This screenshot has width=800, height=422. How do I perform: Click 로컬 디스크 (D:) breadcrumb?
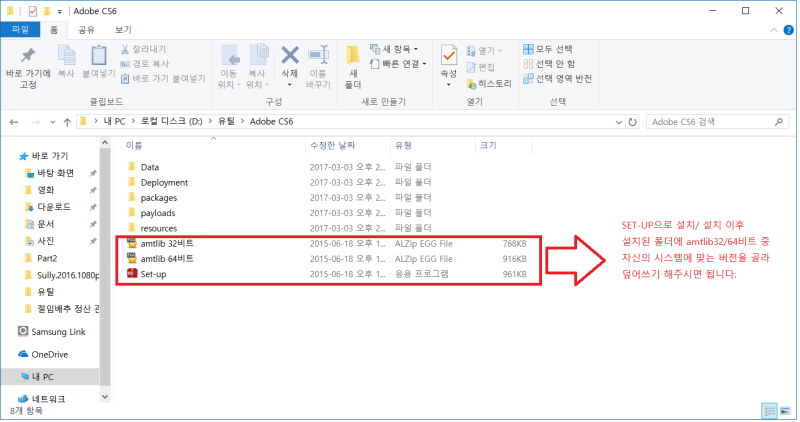point(171,121)
